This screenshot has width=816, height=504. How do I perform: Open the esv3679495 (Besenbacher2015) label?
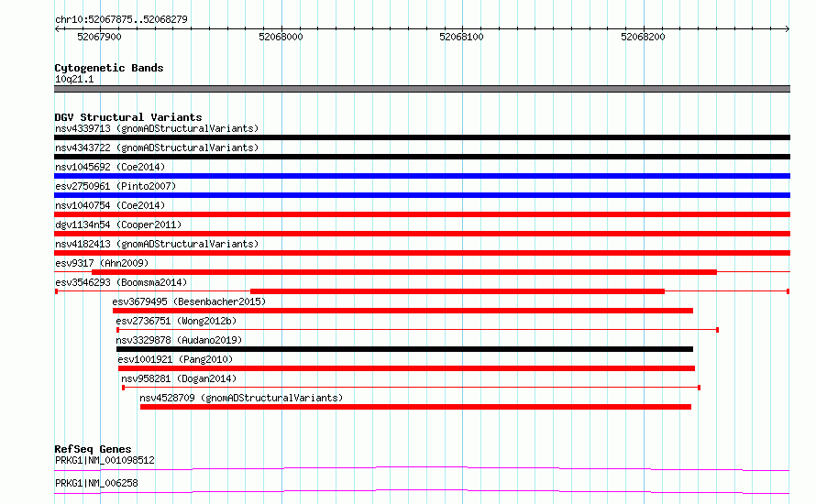189,301
